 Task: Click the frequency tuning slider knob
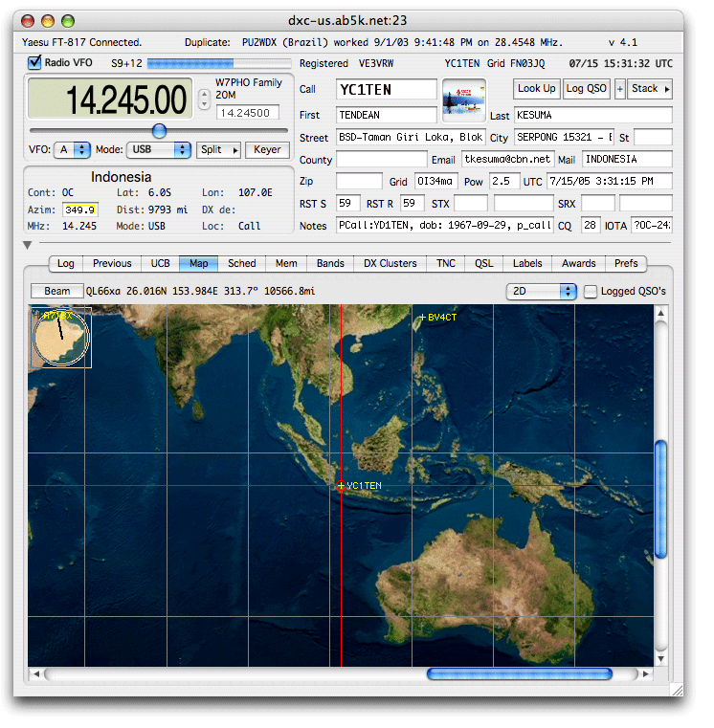tap(159, 131)
